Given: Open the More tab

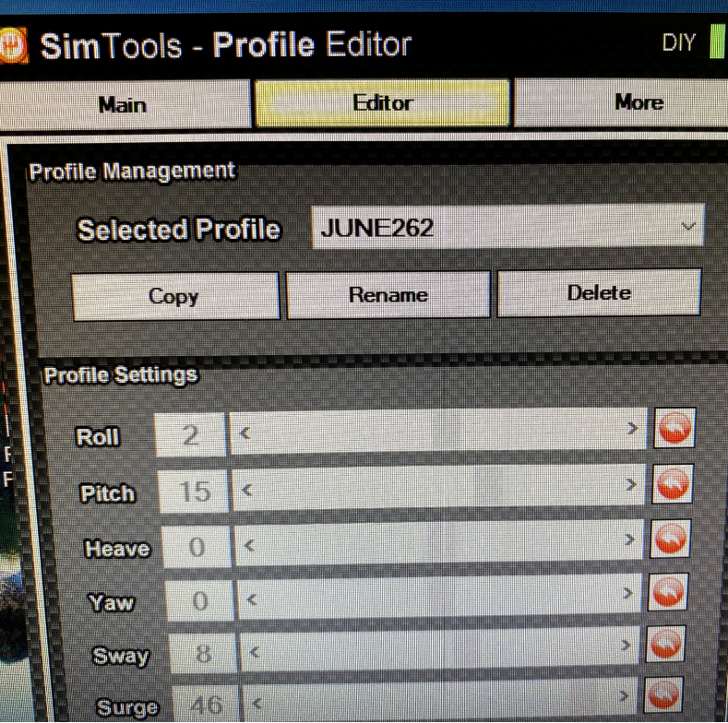Looking at the screenshot, I should (x=622, y=101).
